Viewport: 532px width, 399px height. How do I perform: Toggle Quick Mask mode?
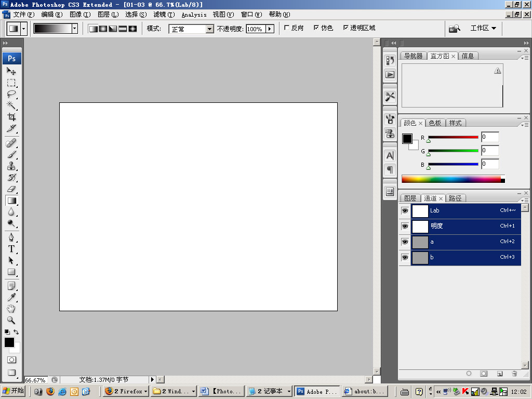[11, 360]
